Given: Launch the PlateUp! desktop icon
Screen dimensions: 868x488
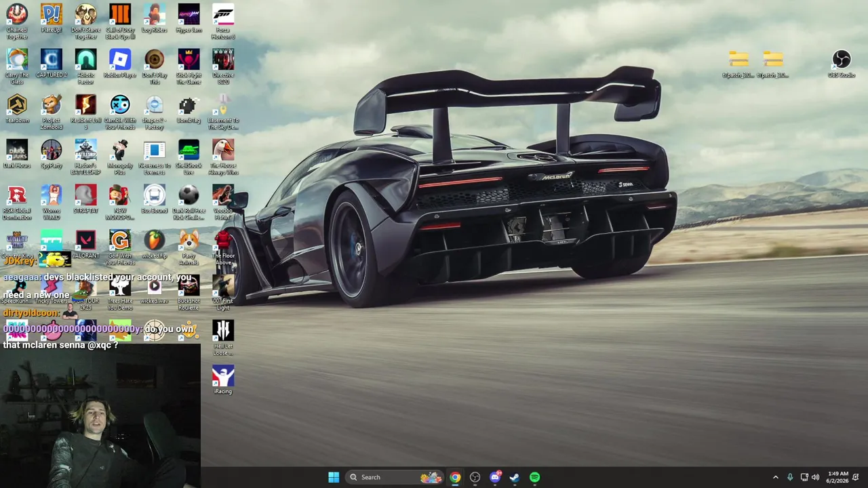Looking at the screenshot, I should [x=52, y=19].
